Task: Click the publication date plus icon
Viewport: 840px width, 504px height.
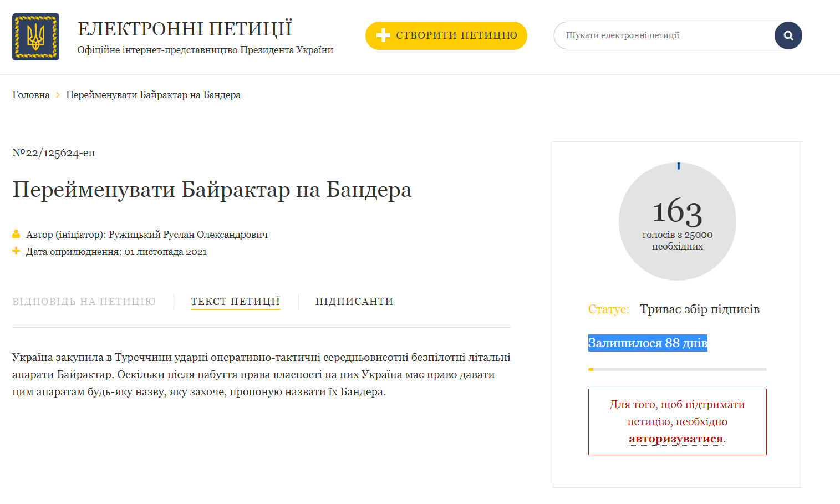Action: point(16,251)
